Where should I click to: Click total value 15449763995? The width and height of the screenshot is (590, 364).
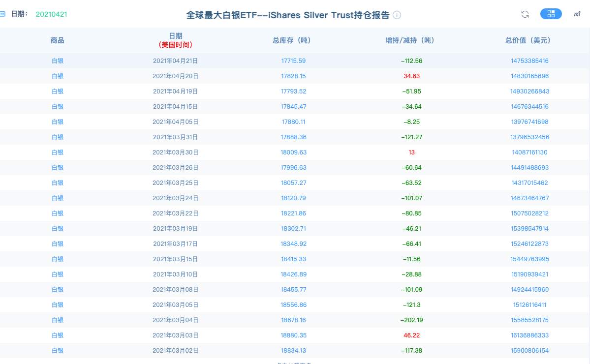tap(529, 259)
